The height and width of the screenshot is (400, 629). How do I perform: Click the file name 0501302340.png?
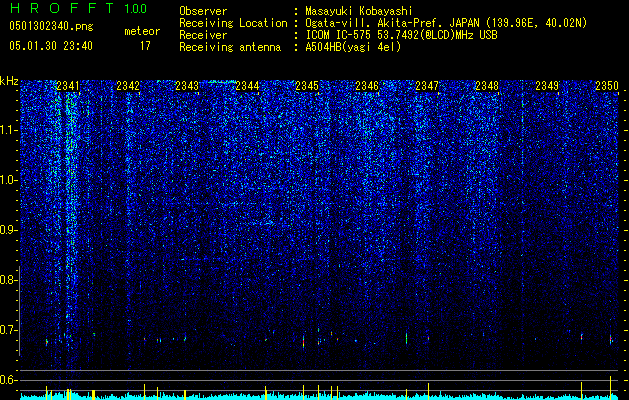click(51, 26)
